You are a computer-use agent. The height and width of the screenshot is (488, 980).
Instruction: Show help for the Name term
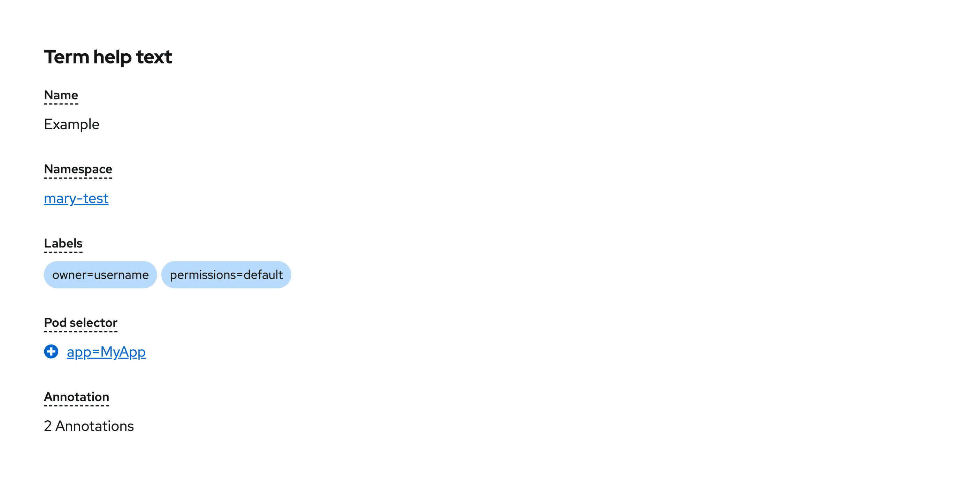(x=61, y=96)
